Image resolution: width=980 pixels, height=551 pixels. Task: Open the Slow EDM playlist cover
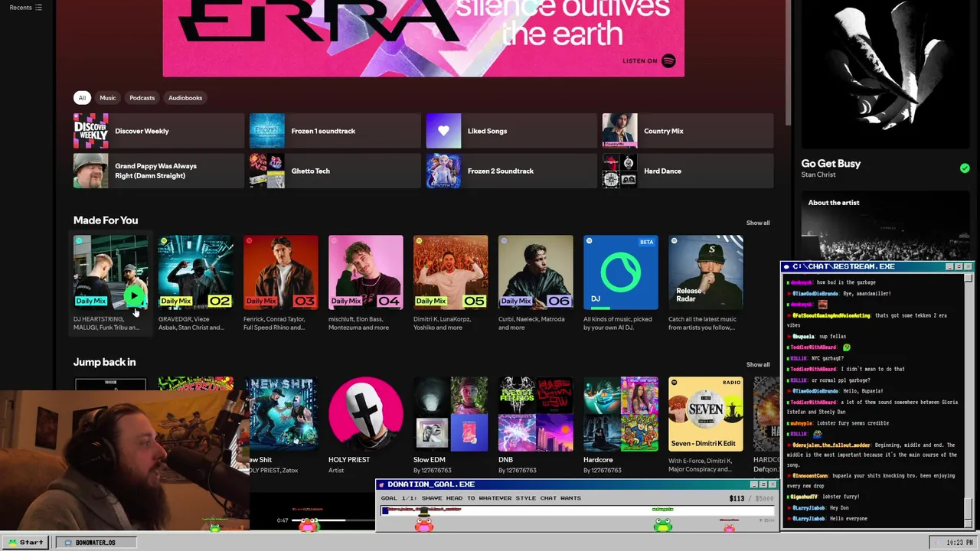tap(450, 414)
